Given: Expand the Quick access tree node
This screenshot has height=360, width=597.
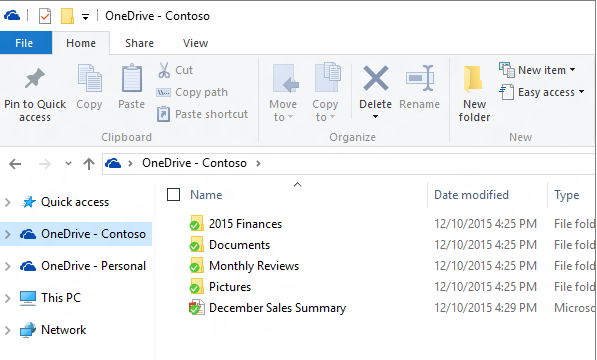Looking at the screenshot, I should (x=8, y=202).
